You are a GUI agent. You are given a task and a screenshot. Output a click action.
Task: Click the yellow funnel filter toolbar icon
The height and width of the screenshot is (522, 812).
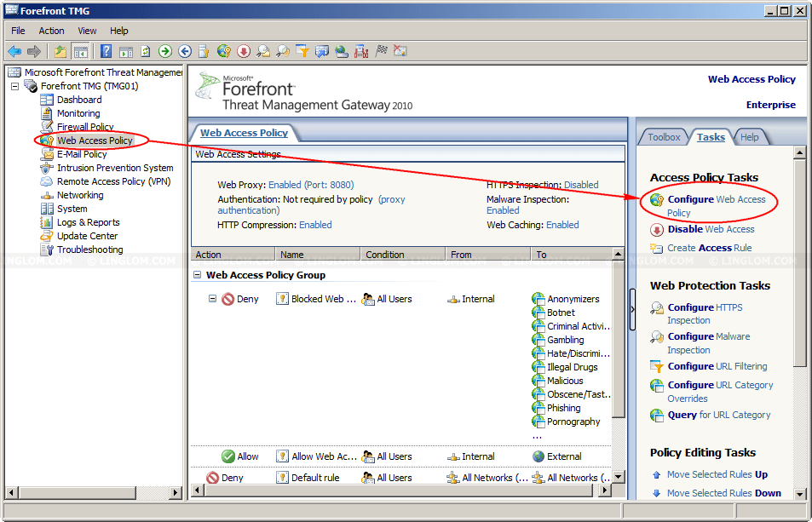(x=302, y=51)
